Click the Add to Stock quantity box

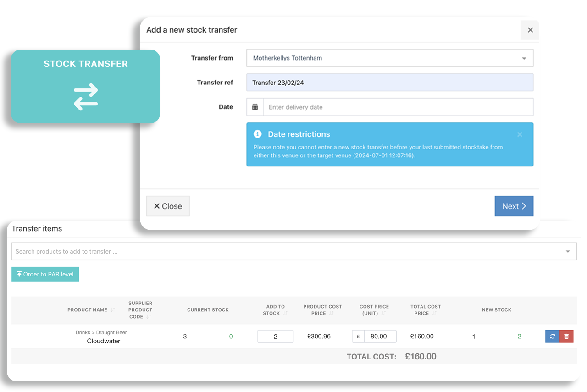(275, 337)
